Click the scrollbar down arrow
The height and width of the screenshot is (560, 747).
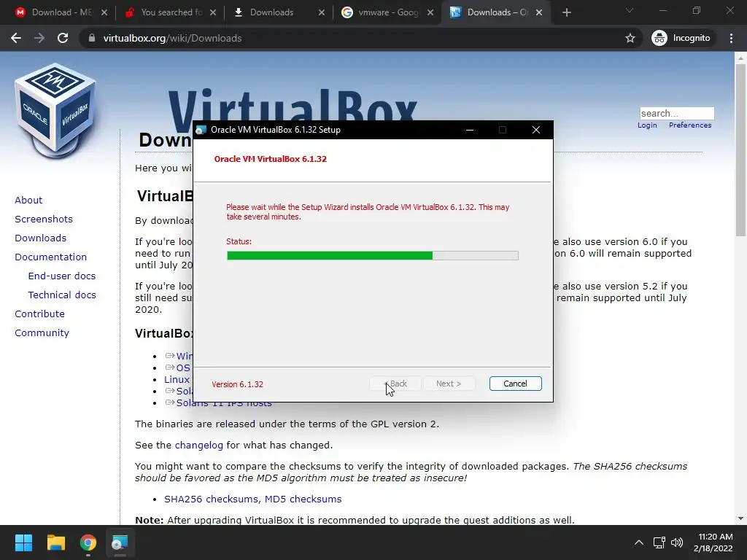click(x=740, y=518)
